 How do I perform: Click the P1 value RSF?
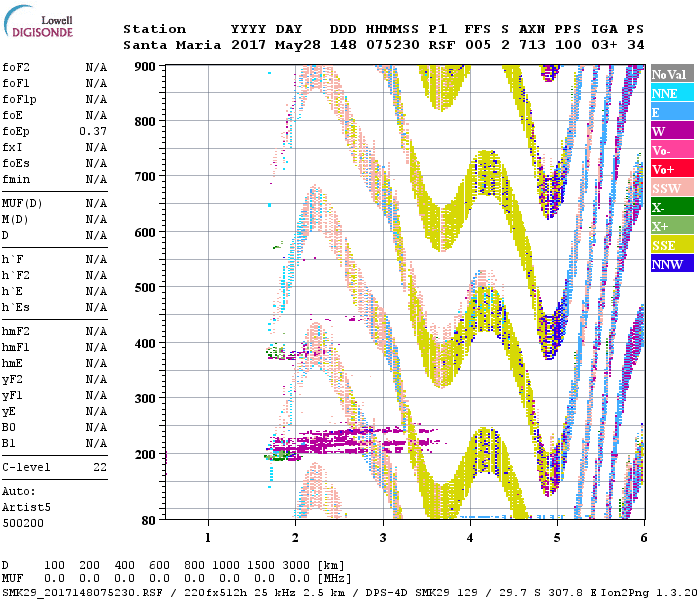pyautogui.click(x=442, y=45)
